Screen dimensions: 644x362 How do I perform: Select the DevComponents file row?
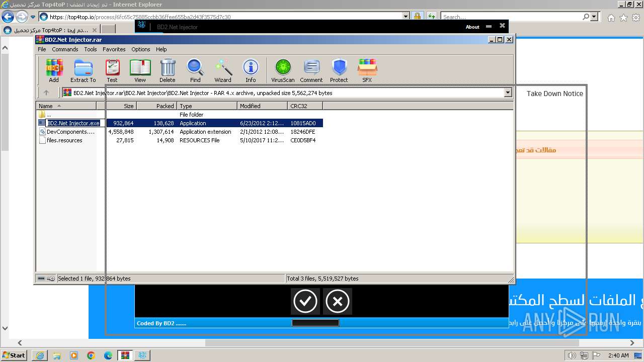pyautogui.click(x=180, y=132)
